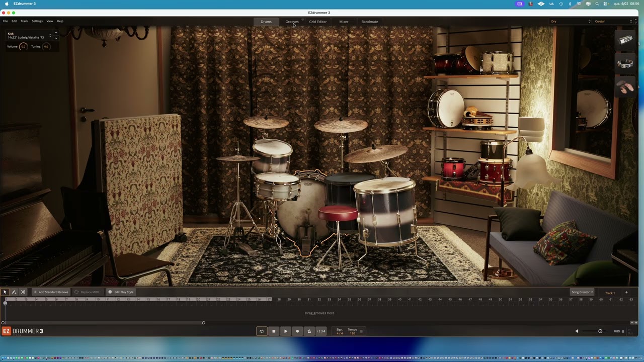
Task: Click Replace MIDI button
Action: (x=88, y=292)
